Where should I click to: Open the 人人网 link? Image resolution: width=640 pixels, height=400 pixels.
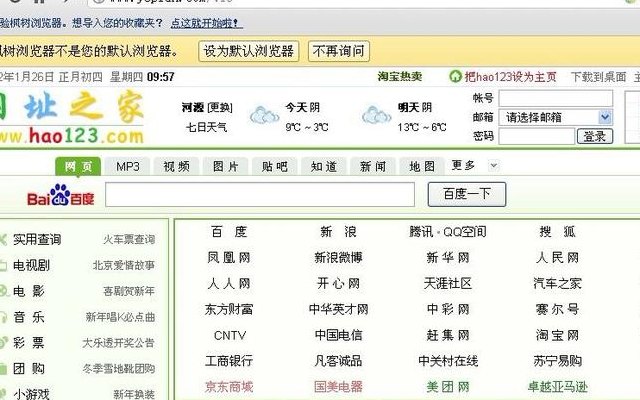[229, 283]
